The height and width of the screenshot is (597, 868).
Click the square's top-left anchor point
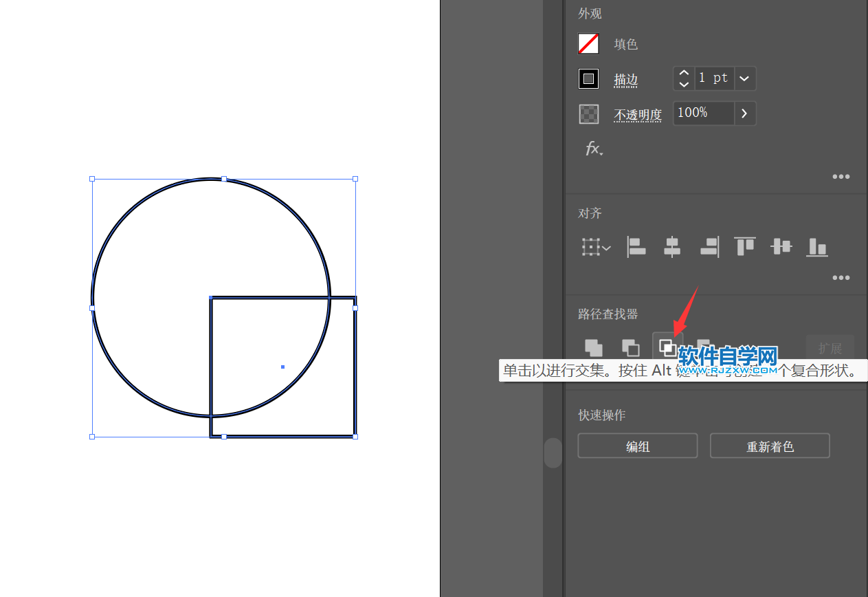(x=210, y=298)
